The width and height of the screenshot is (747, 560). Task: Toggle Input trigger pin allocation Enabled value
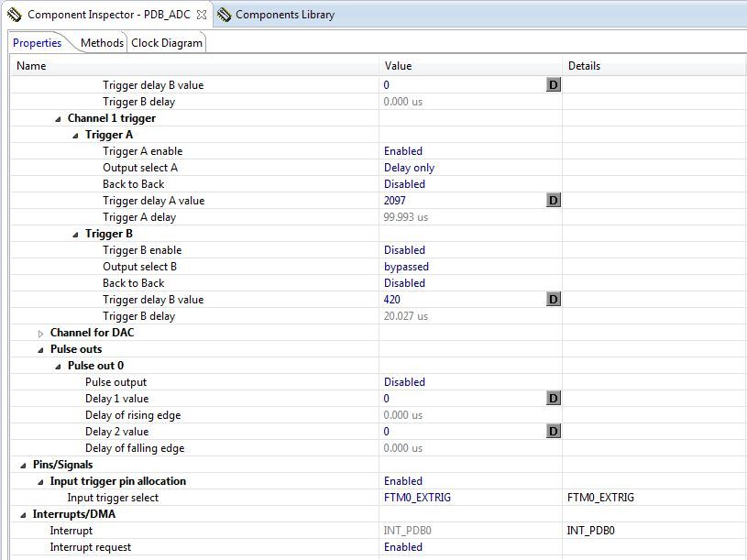(x=403, y=481)
